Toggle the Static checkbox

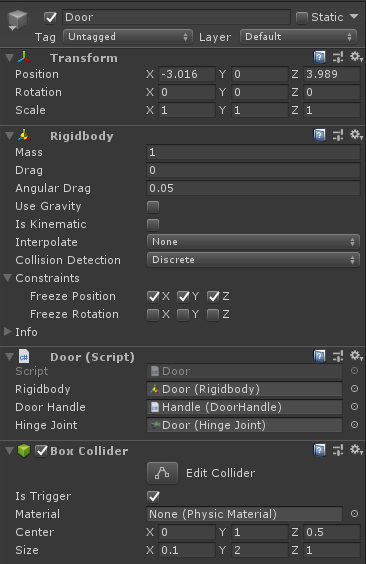coord(301,17)
